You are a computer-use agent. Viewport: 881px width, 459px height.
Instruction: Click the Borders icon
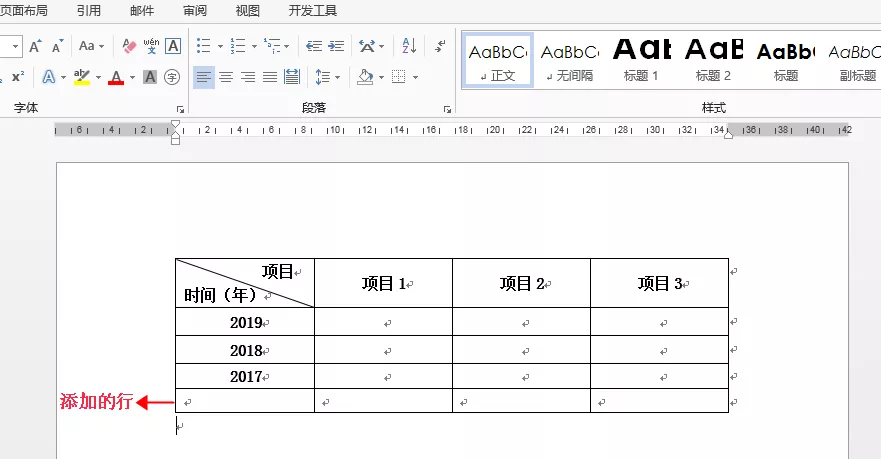(x=398, y=77)
